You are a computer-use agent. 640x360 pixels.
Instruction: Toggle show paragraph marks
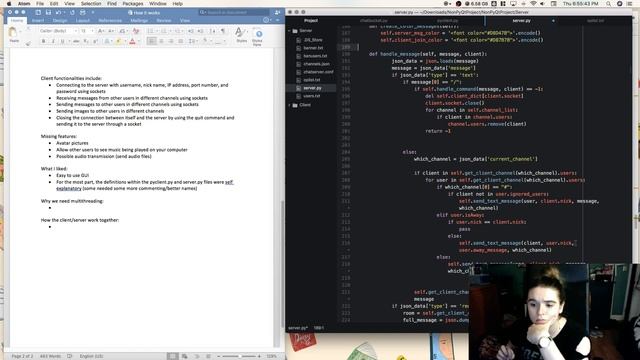[223, 31]
